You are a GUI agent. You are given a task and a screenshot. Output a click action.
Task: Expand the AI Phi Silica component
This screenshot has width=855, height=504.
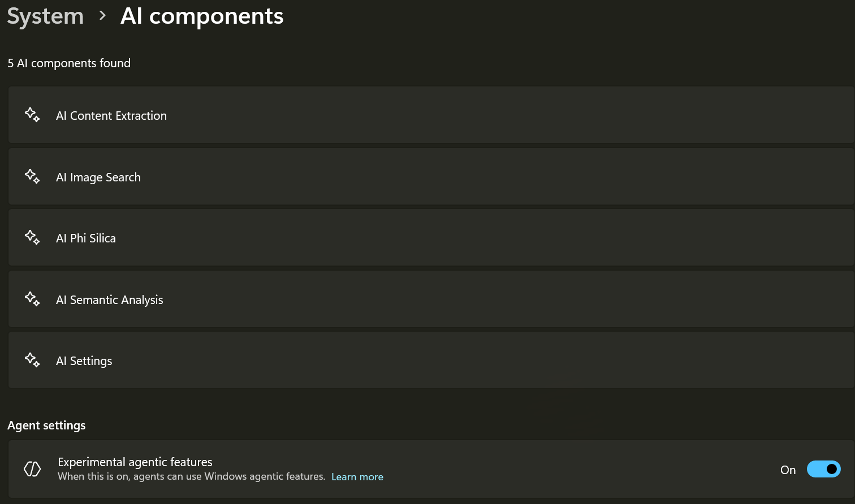point(86,238)
